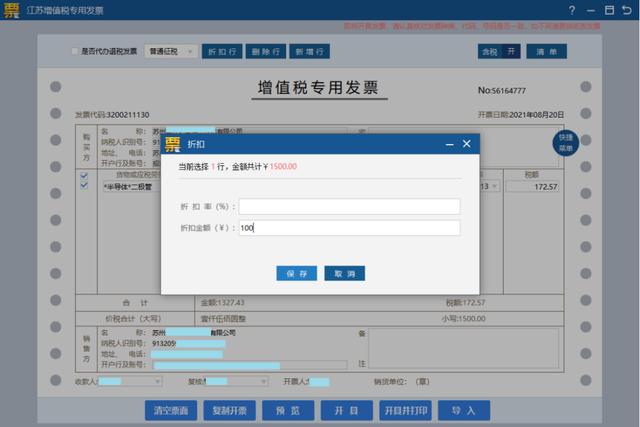Click 取消 to cancel the discount
The width and height of the screenshot is (640, 427).
pos(344,273)
